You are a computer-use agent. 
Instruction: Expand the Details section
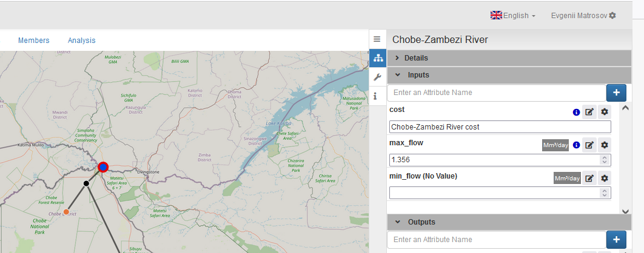pyautogui.click(x=415, y=58)
